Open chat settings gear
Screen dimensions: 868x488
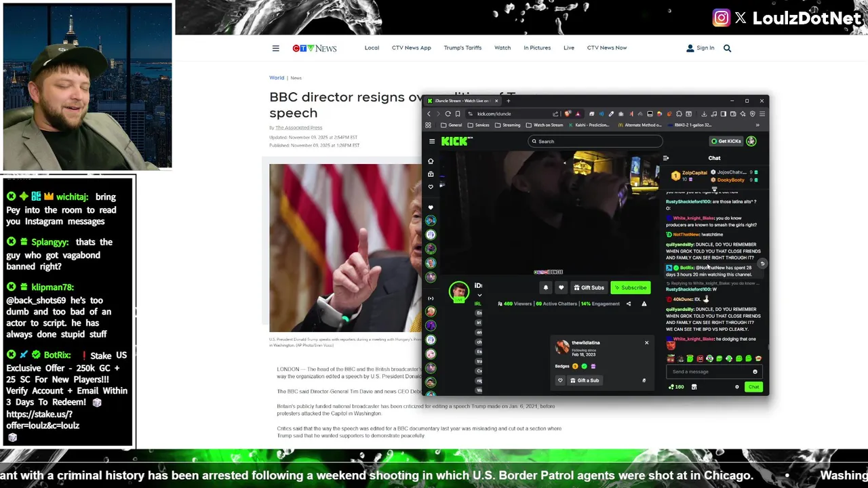pos(737,387)
